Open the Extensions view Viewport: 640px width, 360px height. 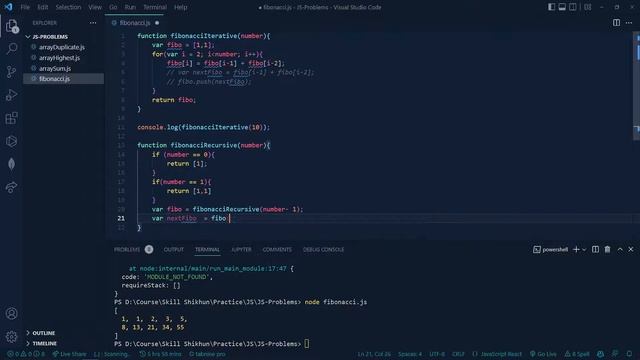pos(12,118)
